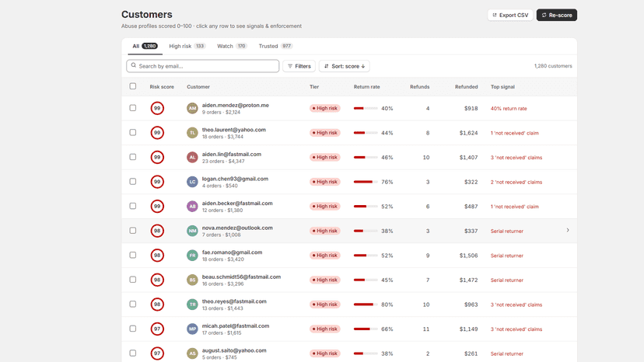This screenshot has height=362, width=644.
Task: Open the Filters menu
Action: coord(299,66)
